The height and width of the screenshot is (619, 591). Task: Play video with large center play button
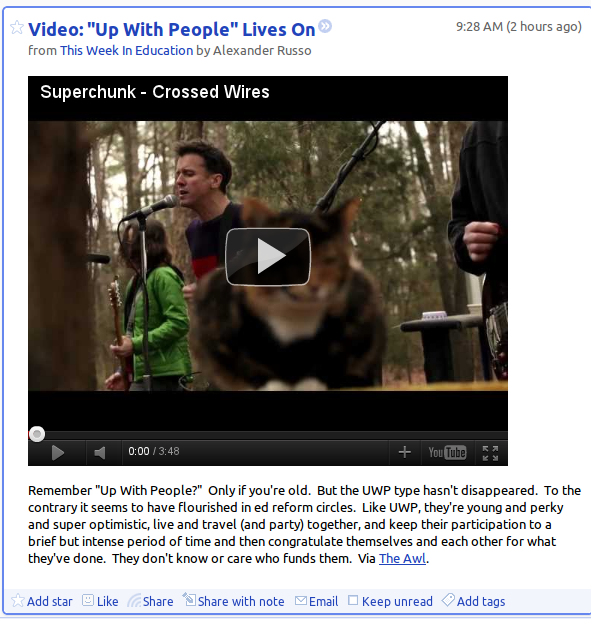coord(268,257)
